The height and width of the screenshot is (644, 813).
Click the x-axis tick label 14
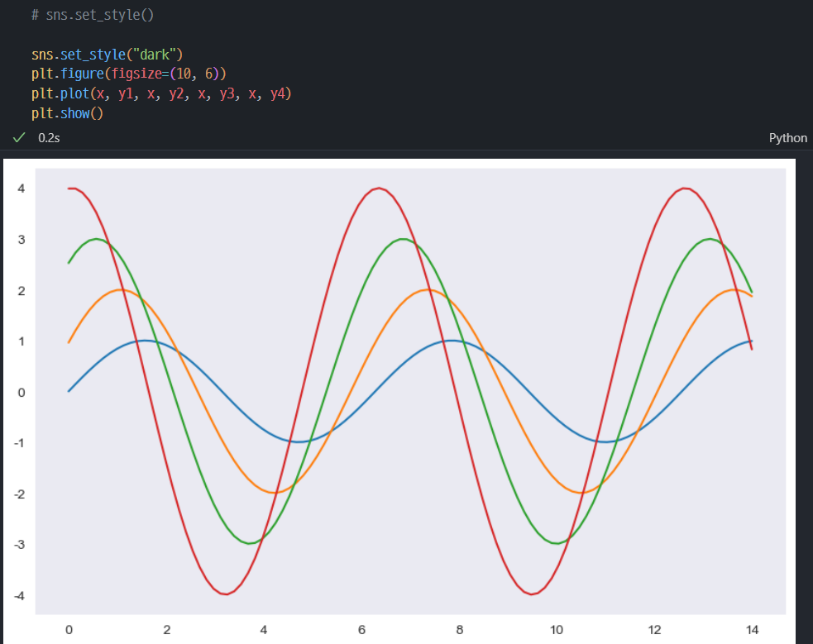[x=752, y=630]
